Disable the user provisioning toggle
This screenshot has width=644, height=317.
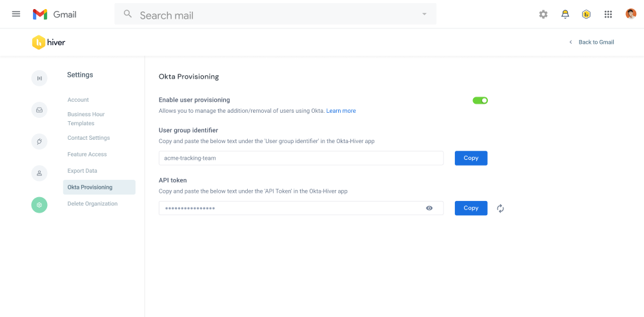[480, 101]
